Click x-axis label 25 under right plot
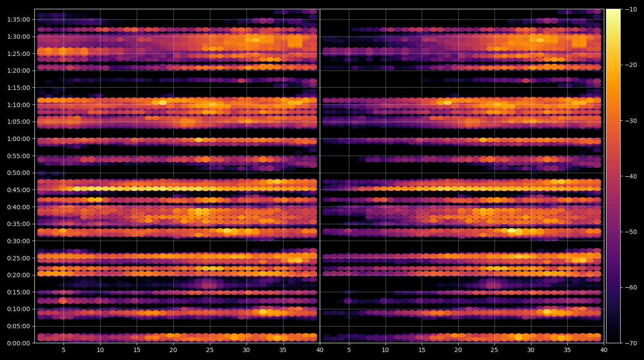The height and width of the screenshot is (360, 644). (494, 350)
